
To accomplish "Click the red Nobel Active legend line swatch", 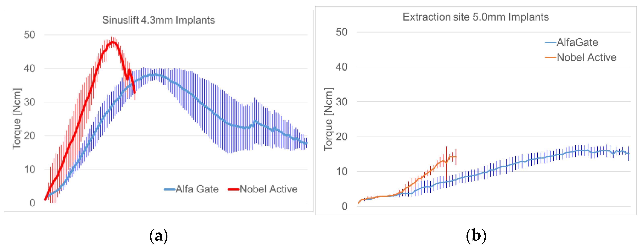I will click(x=233, y=189).
